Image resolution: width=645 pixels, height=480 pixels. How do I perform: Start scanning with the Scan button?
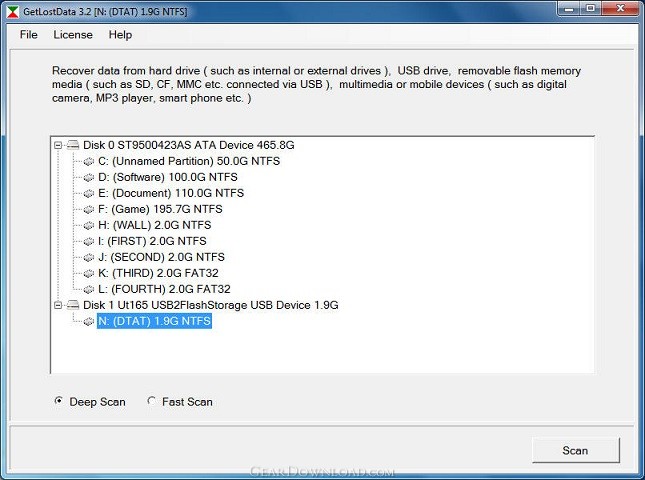(575, 450)
